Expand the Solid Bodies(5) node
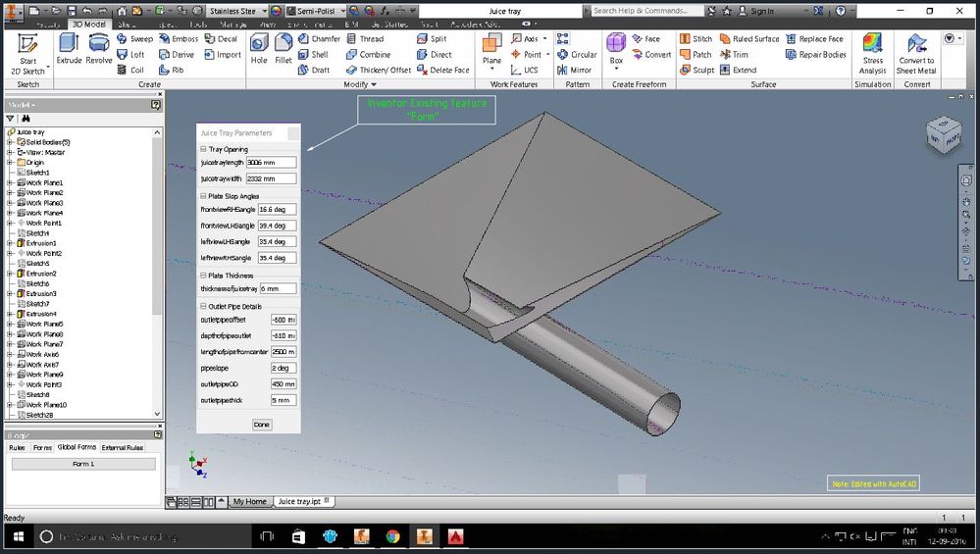This screenshot has height=554, width=980. click(x=10, y=142)
